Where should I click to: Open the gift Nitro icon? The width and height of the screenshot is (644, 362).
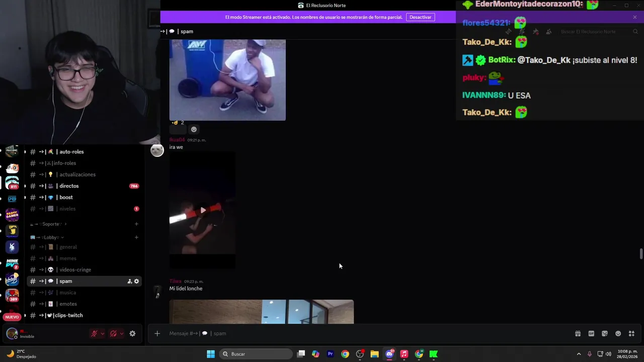578,333
